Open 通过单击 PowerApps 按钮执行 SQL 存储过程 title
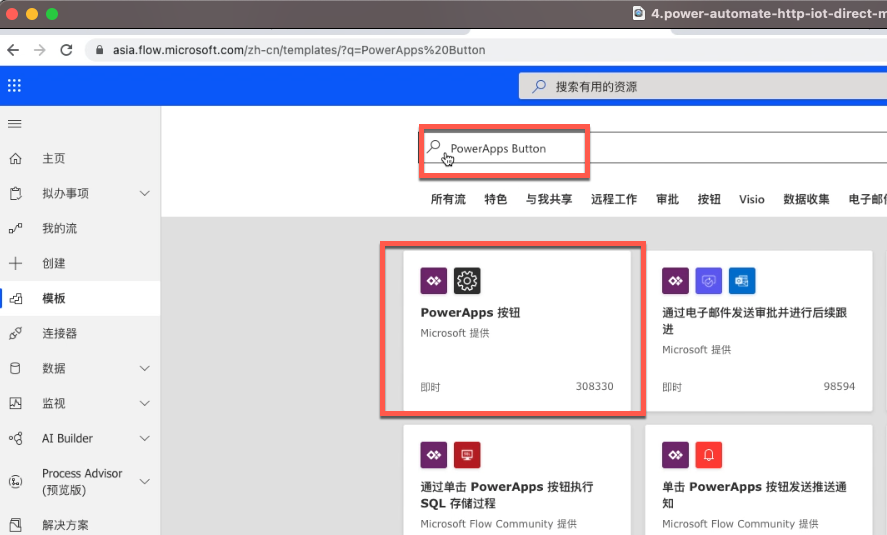The height and width of the screenshot is (535, 887). coord(507,495)
